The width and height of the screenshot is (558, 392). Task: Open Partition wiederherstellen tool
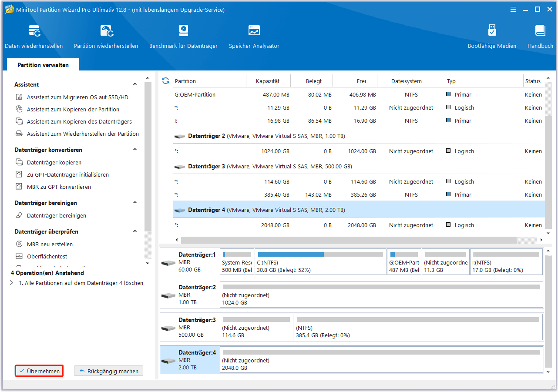point(106,37)
